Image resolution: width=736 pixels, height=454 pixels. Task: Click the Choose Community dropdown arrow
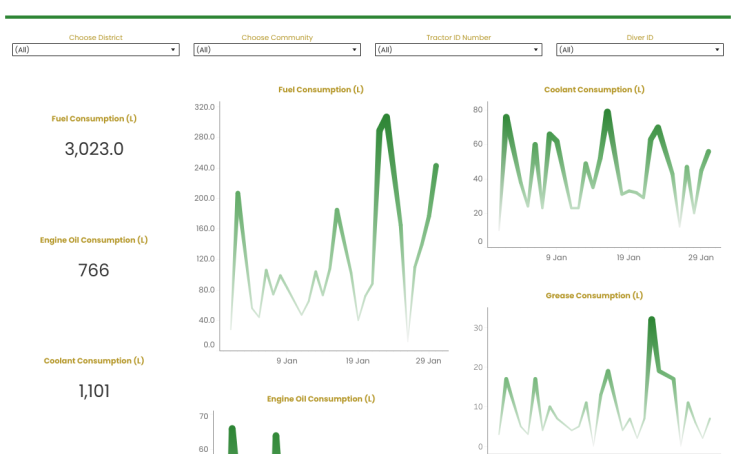point(354,50)
